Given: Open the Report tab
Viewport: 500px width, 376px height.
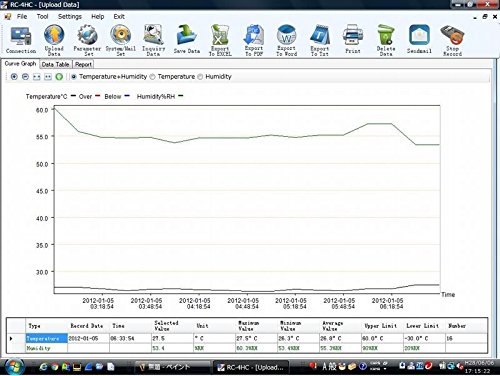Looking at the screenshot, I should pos(83,64).
